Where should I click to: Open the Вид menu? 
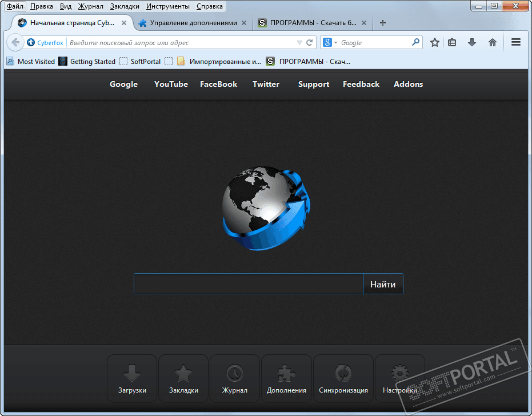pyautogui.click(x=66, y=6)
